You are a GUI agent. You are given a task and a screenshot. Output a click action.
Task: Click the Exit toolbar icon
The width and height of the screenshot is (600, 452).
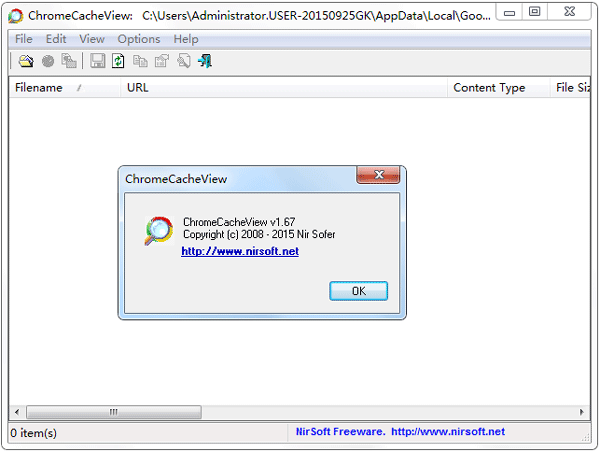205,62
